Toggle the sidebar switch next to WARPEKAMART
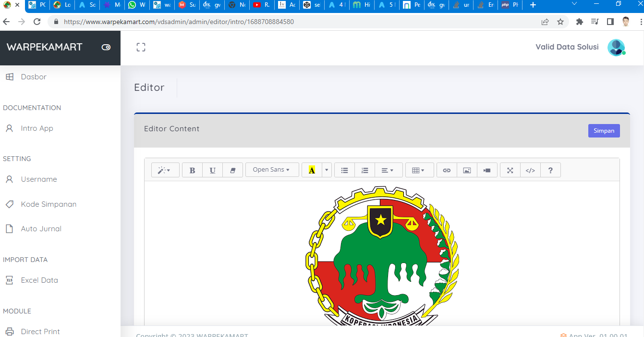 click(x=106, y=47)
